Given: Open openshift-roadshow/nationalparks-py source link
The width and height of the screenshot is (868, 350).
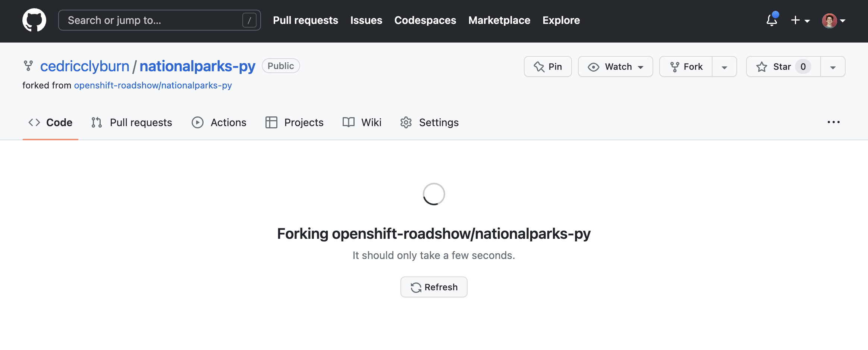Looking at the screenshot, I should click(153, 85).
